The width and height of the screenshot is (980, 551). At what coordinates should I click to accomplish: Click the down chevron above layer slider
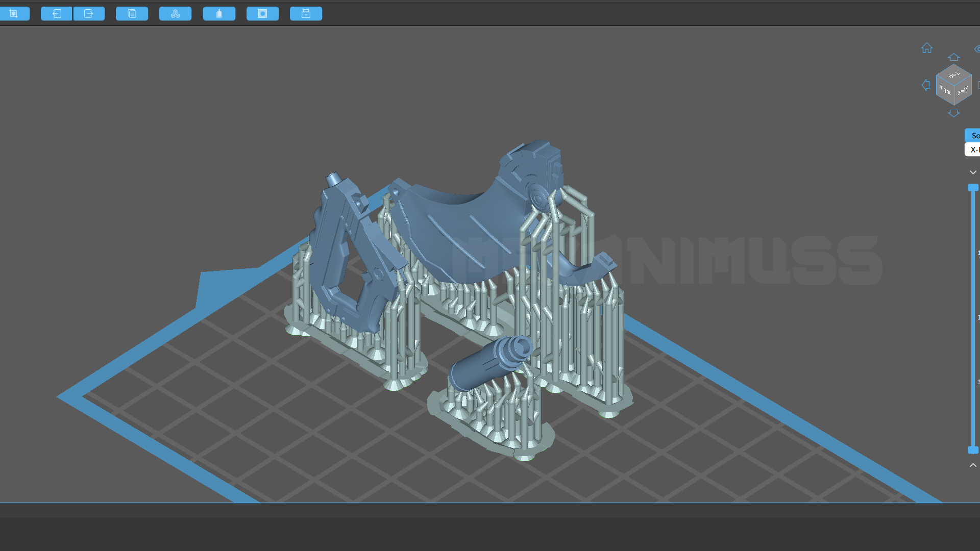pos(973,172)
